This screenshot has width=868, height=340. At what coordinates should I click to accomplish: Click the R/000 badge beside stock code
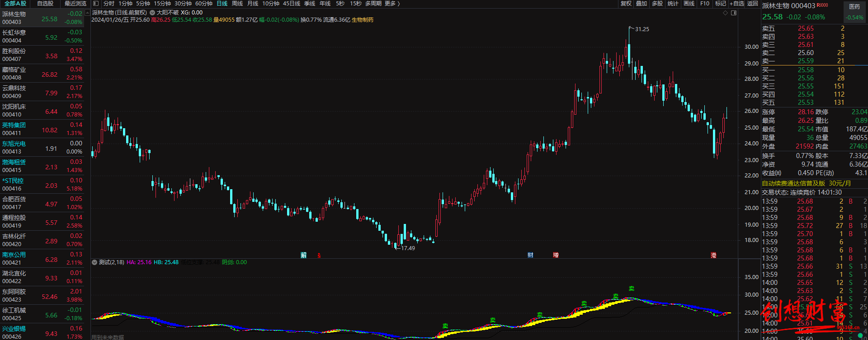click(x=822, y=5)
